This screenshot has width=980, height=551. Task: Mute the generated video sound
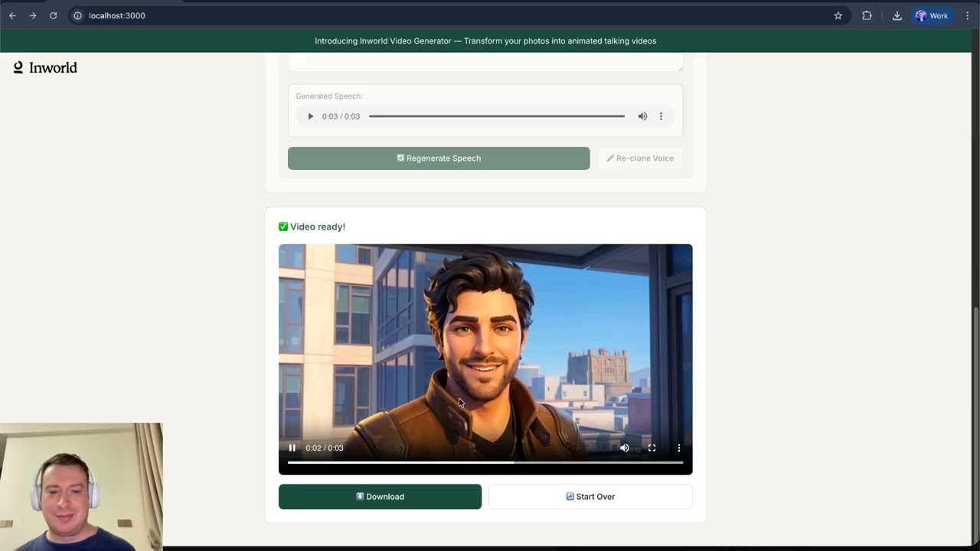(x=625, y=448)
